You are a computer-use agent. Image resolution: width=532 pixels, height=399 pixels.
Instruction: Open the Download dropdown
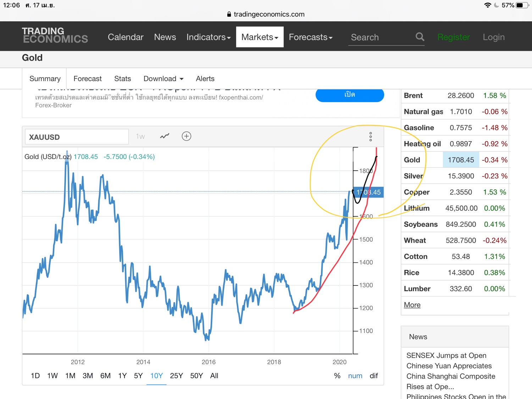coord(164,79)
